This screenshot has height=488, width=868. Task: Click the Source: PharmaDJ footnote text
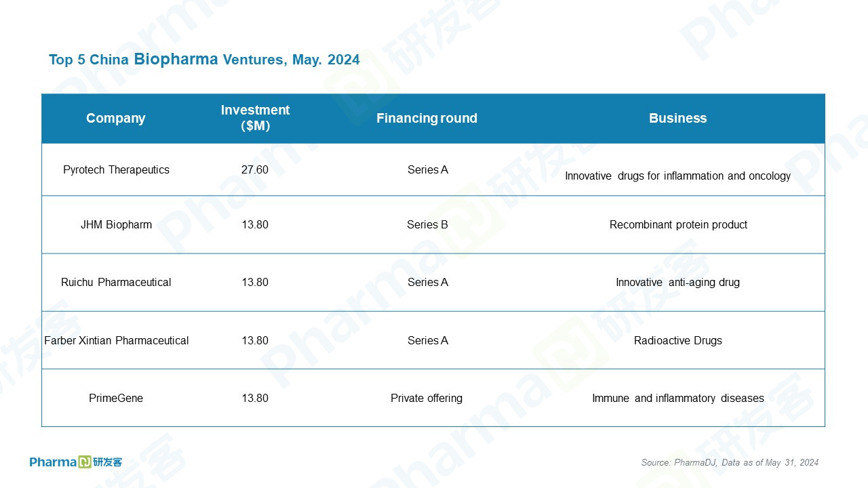730,462
